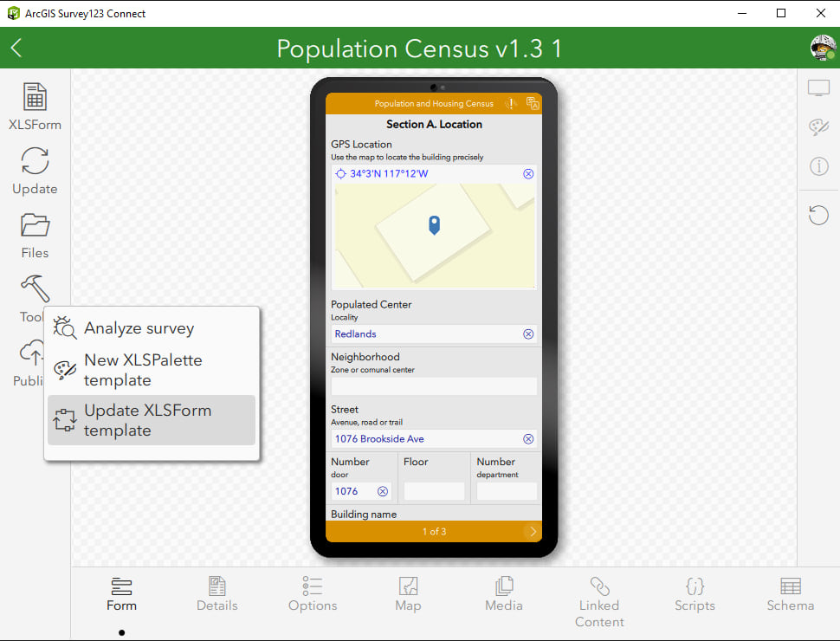Click the device preview icon on the right sidebar

(x=818, y=87)
